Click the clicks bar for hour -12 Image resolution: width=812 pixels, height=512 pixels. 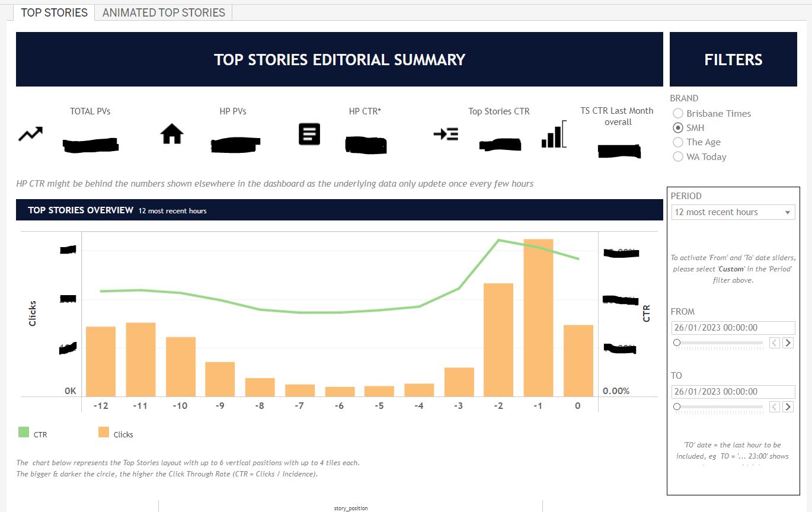(x=101, y=361)
